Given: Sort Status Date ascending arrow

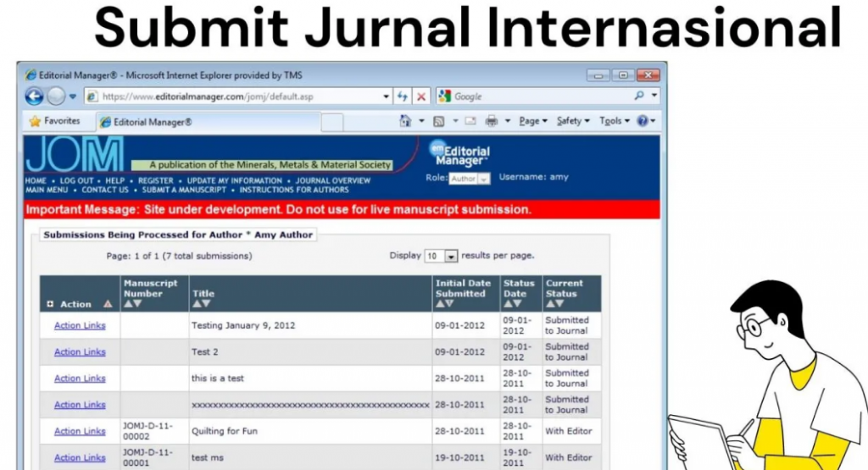Looking at the screenshot, I should (508, 303).
